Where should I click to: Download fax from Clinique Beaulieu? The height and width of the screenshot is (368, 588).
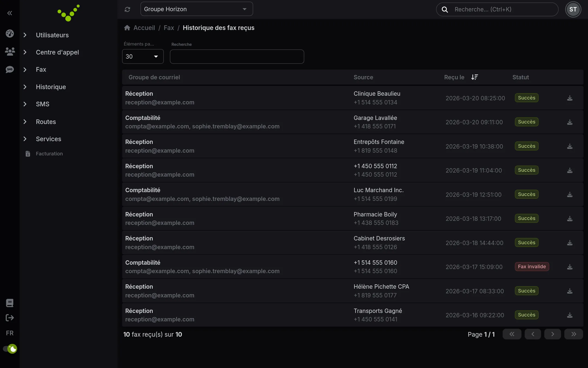pyautogui.click(x=570, y=98)
